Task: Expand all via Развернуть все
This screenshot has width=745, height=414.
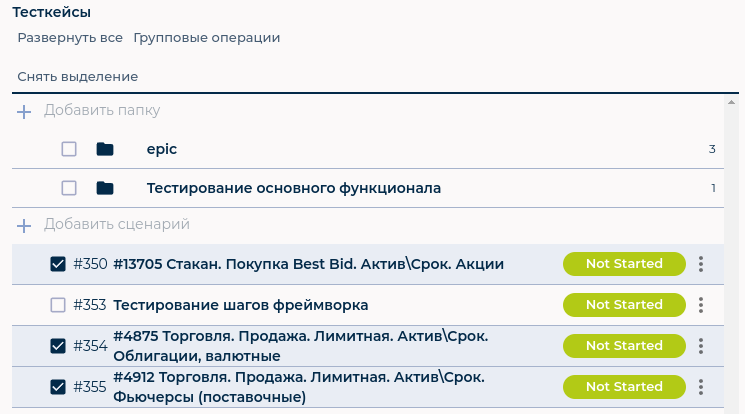Action: (x=70, y=38)
